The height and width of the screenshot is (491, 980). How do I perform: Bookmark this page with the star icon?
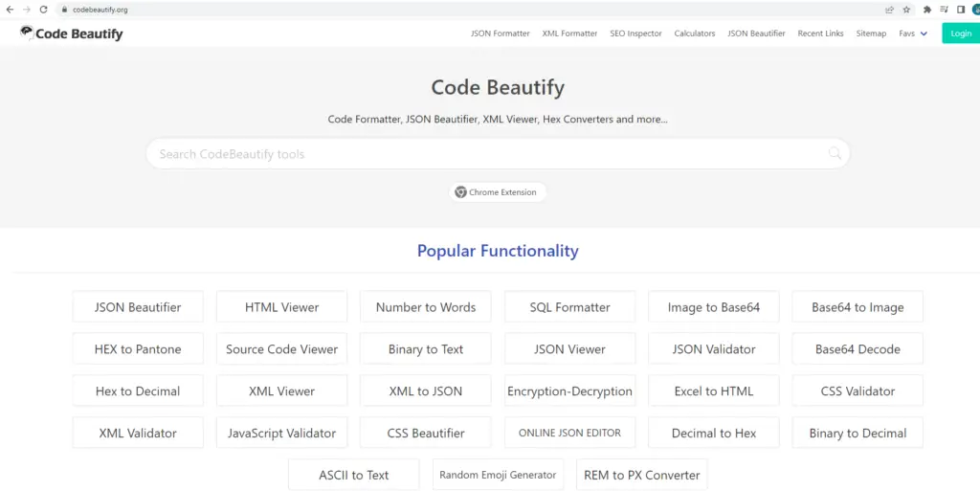pos(906,10)
